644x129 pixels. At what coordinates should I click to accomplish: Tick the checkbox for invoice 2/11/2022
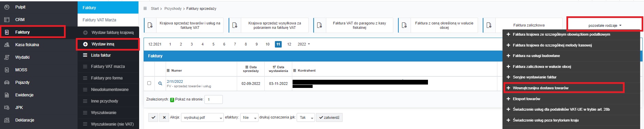tap(149, 83)
